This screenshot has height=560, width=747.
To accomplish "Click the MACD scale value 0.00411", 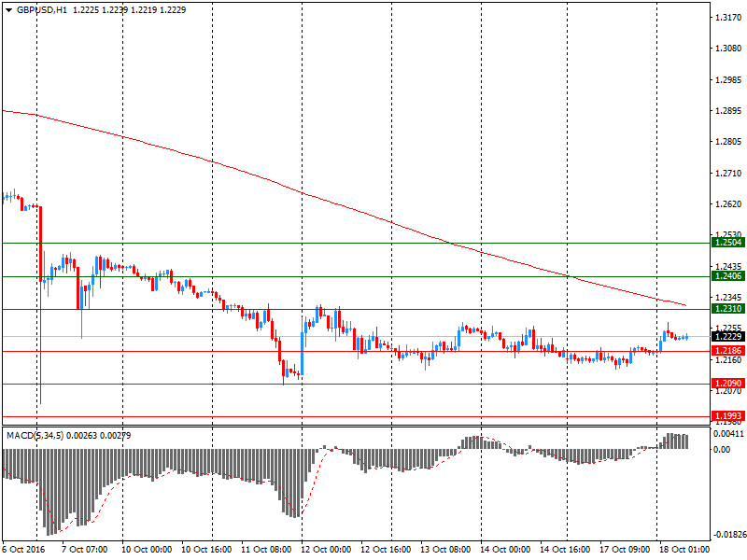I will [x=728, y=434].
